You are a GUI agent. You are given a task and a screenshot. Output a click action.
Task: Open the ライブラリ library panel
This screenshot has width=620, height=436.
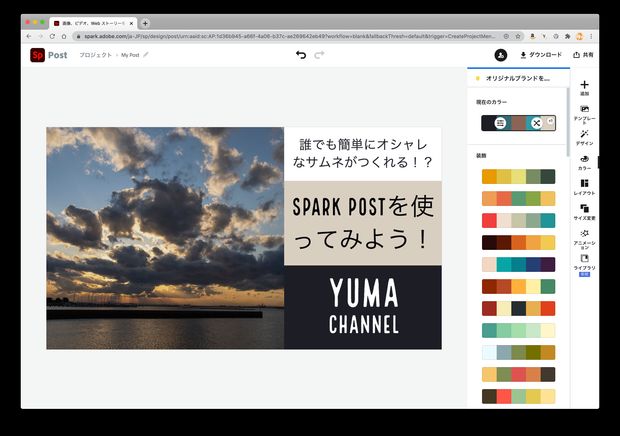pos(584,264)
